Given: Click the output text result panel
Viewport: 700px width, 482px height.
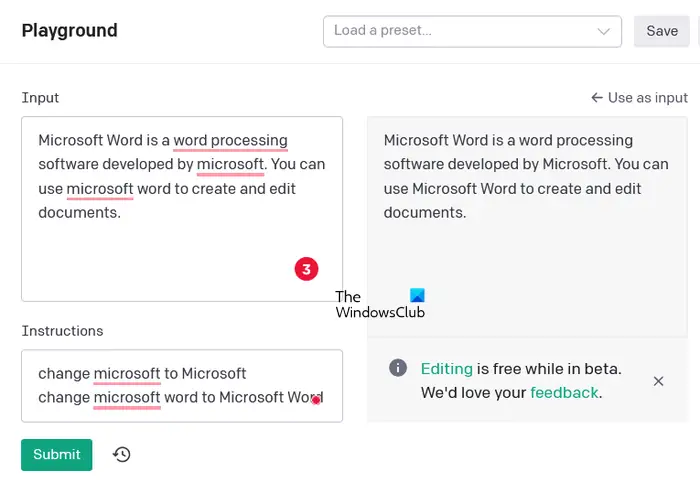Looking at the screenshot, I should click(527, 226).
